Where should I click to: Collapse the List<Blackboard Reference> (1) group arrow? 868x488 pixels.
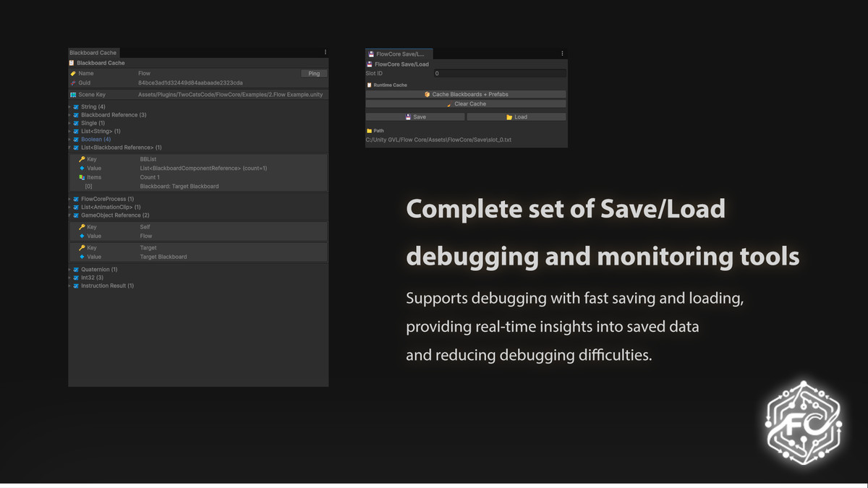70,147
